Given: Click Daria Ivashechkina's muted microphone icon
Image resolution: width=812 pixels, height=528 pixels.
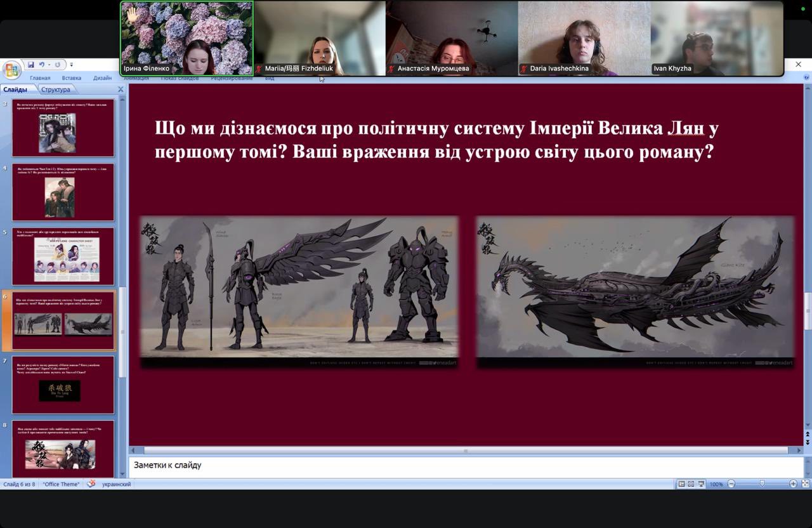Looking at the screenshot, I should pos(525,69).
